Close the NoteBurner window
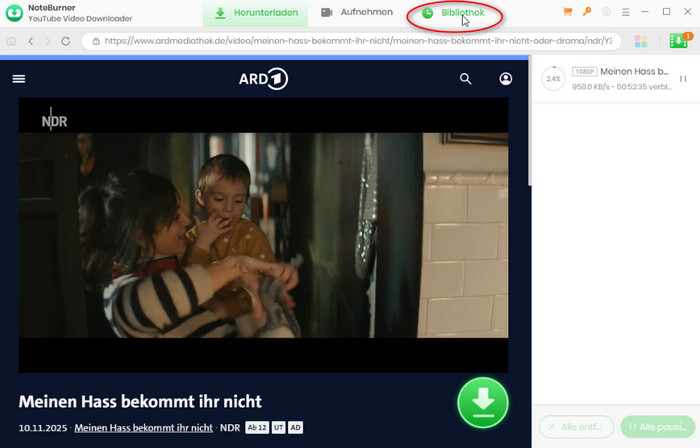700x448 pixels. tap(688, 12)
